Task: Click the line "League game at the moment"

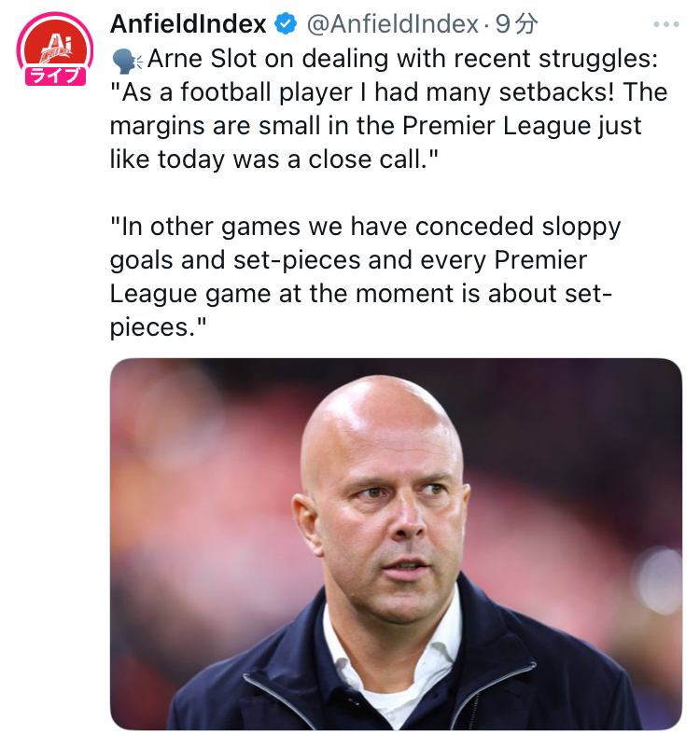Action: (x=360, y=293)
